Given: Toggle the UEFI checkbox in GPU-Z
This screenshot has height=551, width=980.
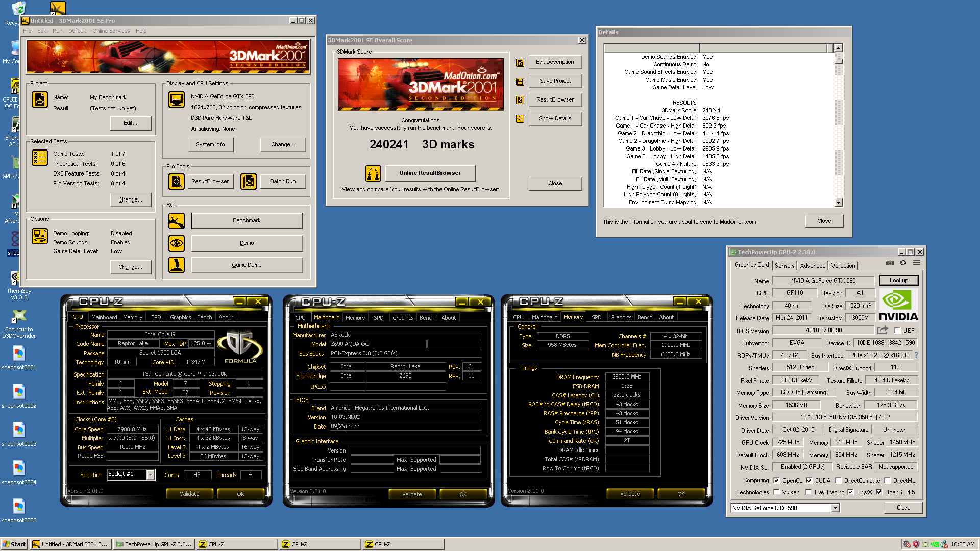Looking at the screenshot, I should [897, 331].
